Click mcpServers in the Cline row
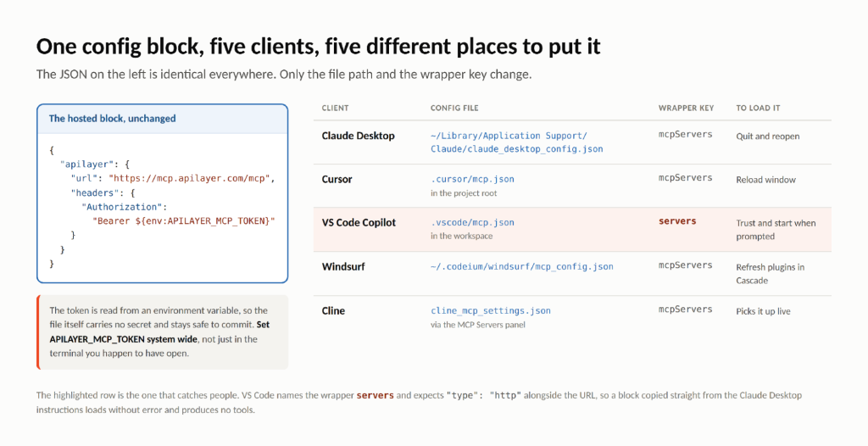868x446 pixels. click(x=685, y=309)
